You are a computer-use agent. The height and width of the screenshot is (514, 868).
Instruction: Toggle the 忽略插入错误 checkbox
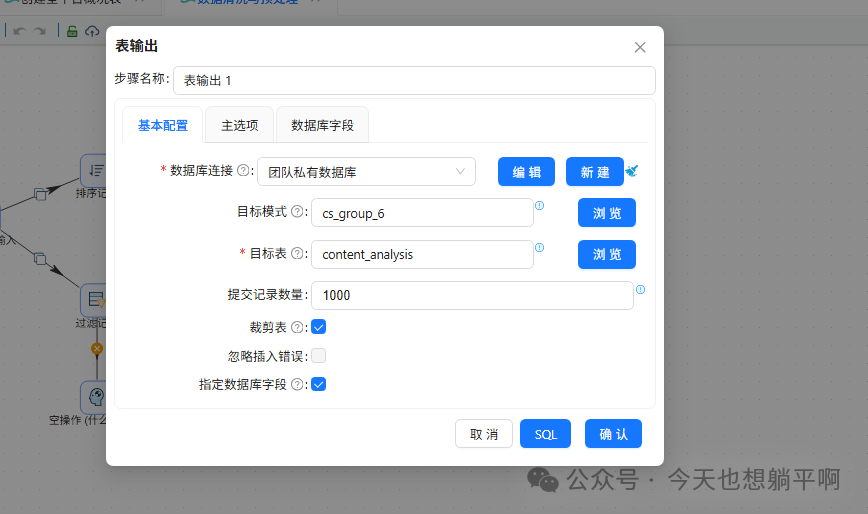318,356
